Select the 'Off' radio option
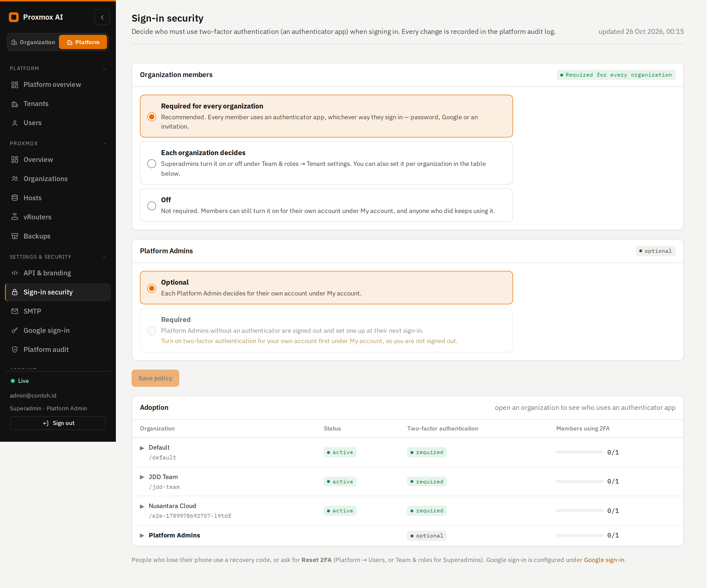 [x=152, y=206]
